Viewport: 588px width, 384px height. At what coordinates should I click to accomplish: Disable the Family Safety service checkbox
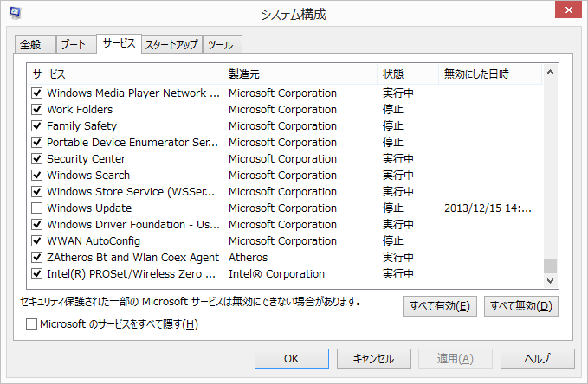(x=36, y=126)
